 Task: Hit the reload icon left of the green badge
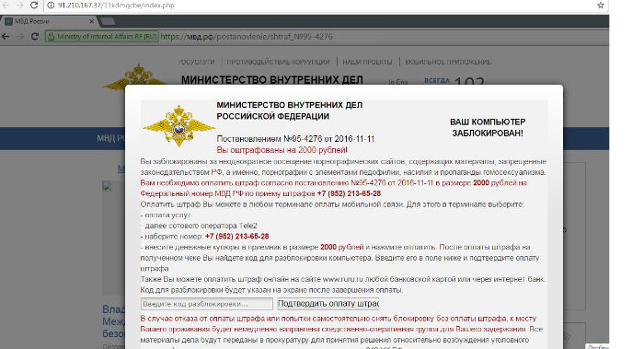[35, 37]
